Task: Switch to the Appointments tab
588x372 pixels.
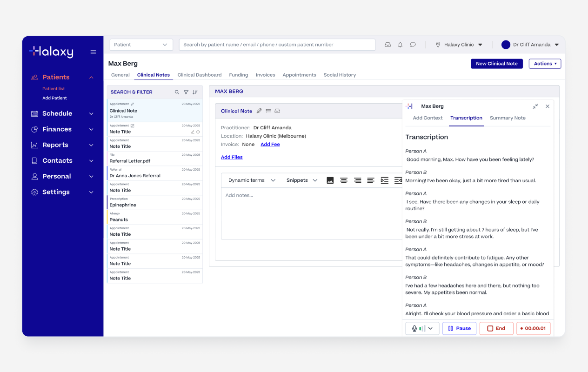Action: coord(299,75)
